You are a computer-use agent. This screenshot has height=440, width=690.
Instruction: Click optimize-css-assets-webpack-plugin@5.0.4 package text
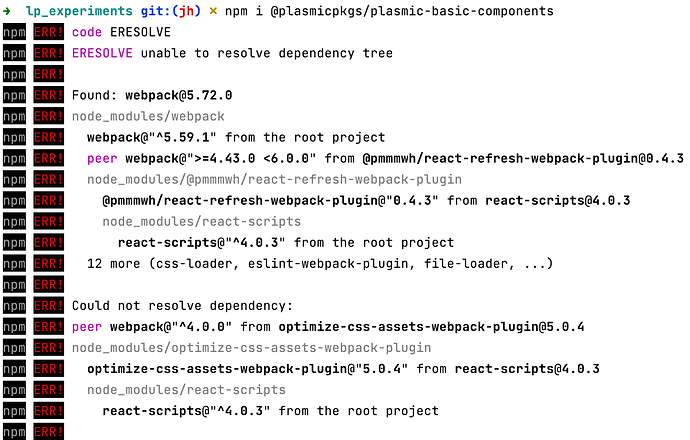[x=431, y=327]
